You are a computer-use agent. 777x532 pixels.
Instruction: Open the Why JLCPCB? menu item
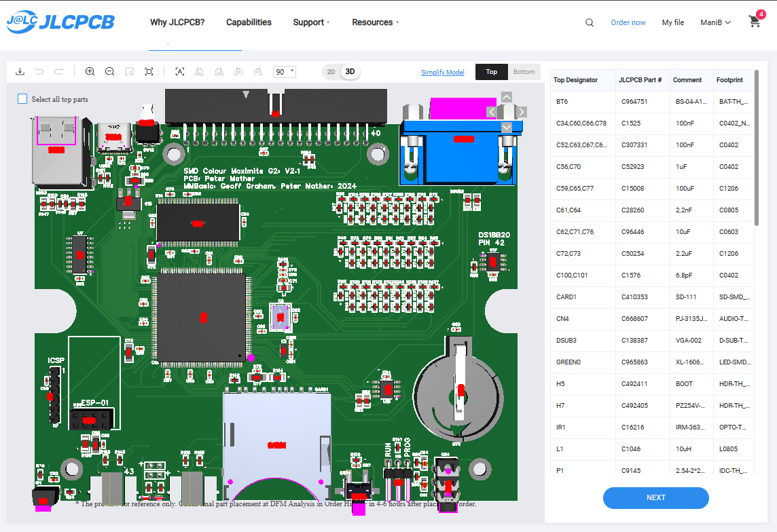pyautogui.click(x=177, y=22)
